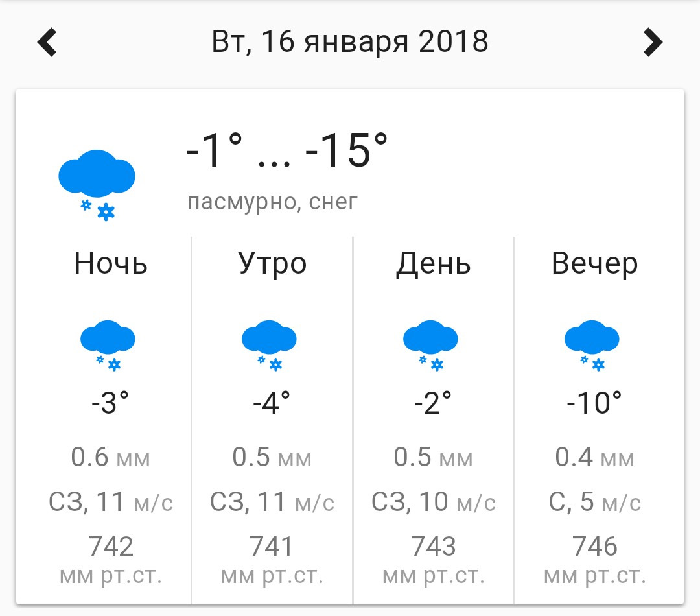This screenshot has height=616, width=700.
Task: Select the Утро column heading
Action: (x=272, y=264)
